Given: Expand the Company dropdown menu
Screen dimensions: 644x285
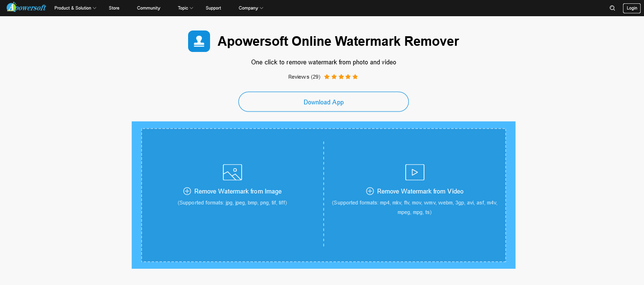Looking at the screenshot, I should [x=251, y=8].
